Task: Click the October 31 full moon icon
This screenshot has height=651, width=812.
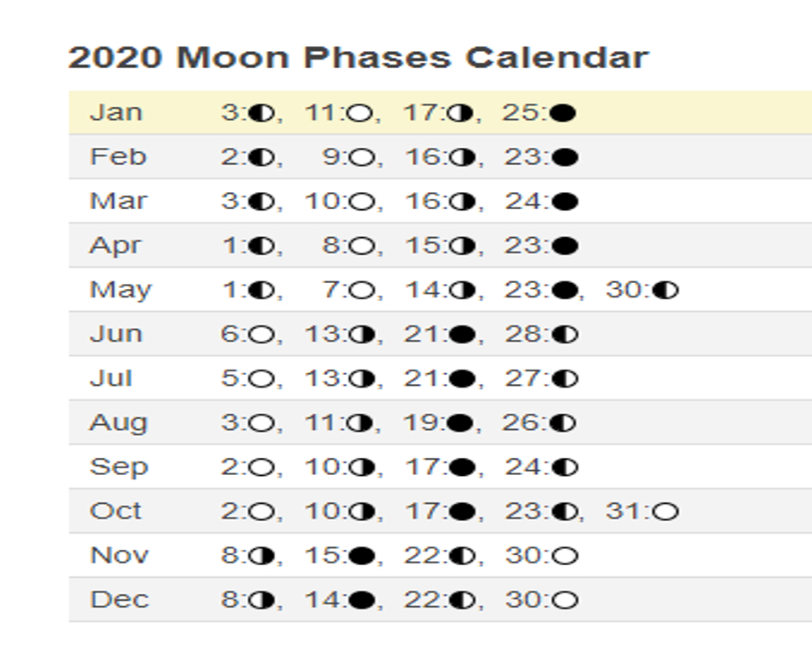Action: click(x=665, y=512)
